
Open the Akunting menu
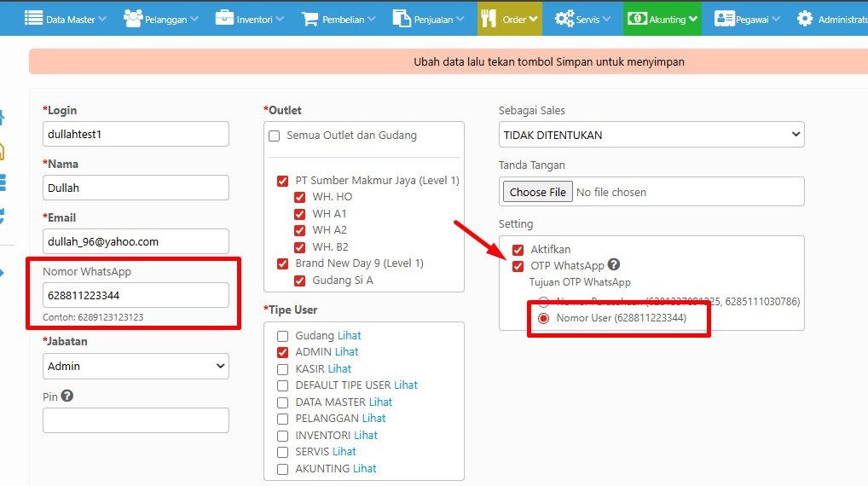click(x=663, y=18)
